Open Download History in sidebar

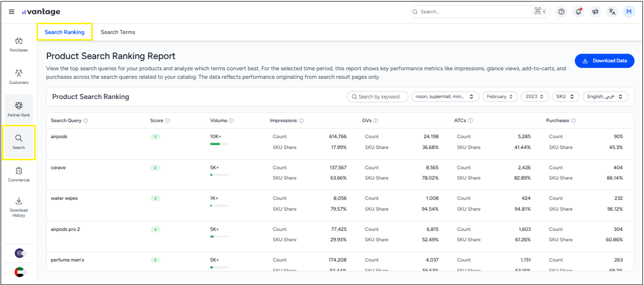tap(19, 207)
